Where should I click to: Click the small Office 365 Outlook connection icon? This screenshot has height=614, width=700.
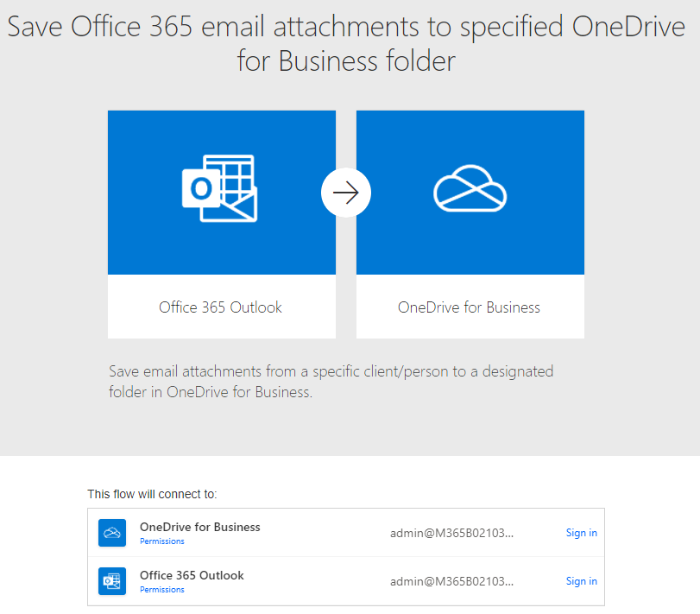(112, 581)
